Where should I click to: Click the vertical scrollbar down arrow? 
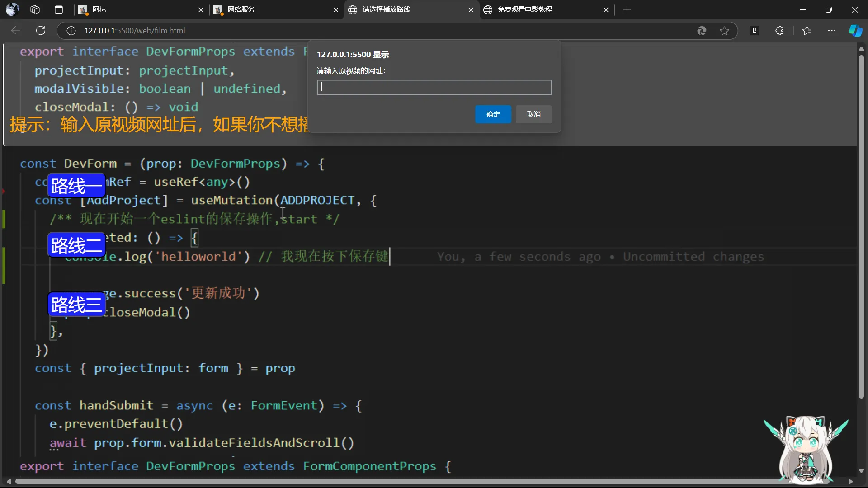click(861, 470)
